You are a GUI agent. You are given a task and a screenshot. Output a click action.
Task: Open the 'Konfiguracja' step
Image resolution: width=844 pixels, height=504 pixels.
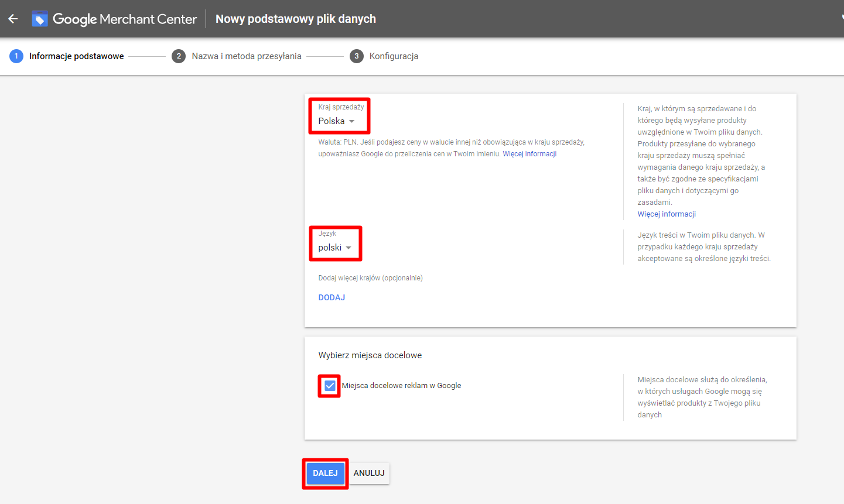point(394,56)
